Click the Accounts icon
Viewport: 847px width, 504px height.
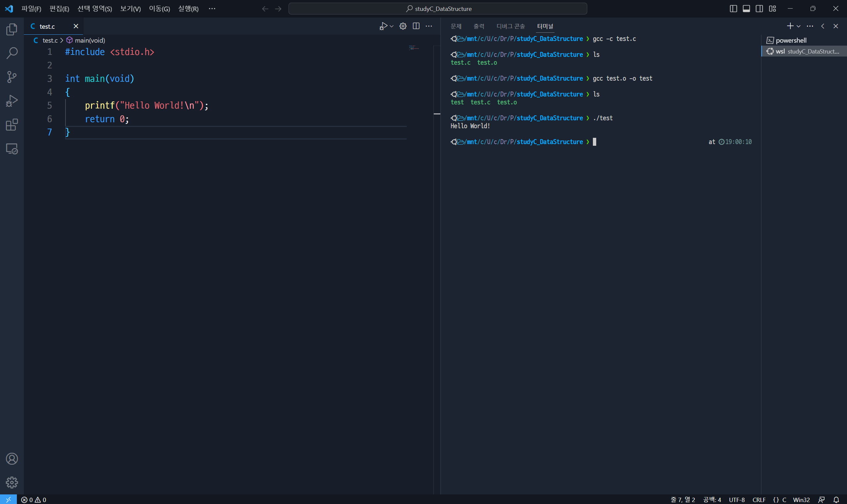click(12, 459)
